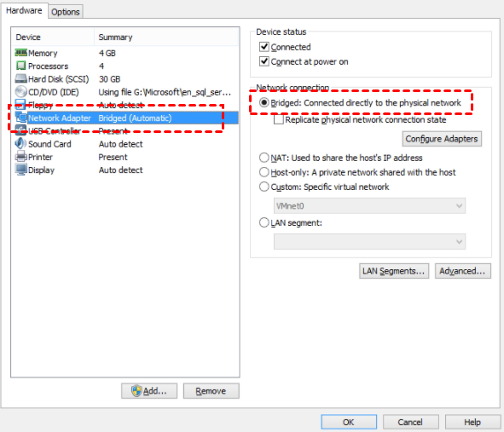
Task: Switch to the Options tab
Action: (66, 12)
